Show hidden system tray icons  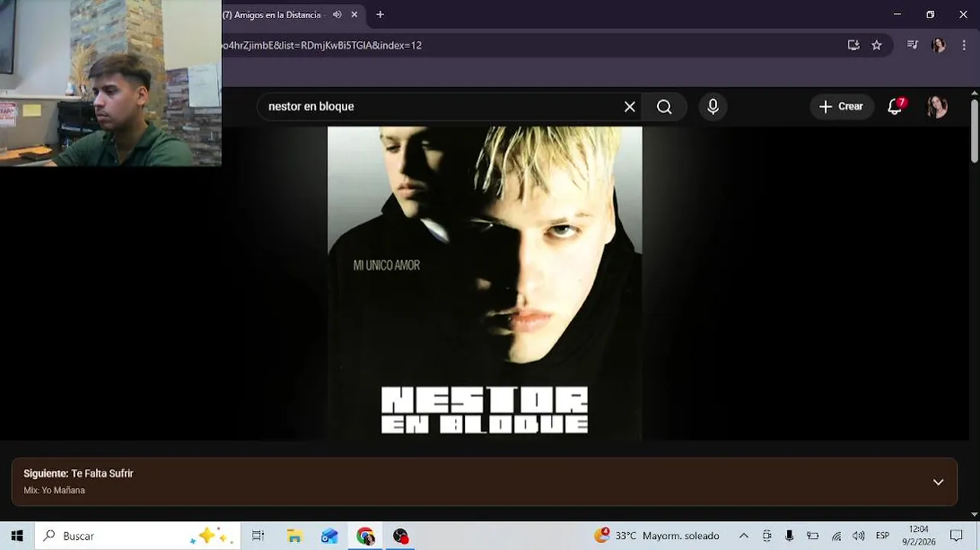click(x=743, y=535)
